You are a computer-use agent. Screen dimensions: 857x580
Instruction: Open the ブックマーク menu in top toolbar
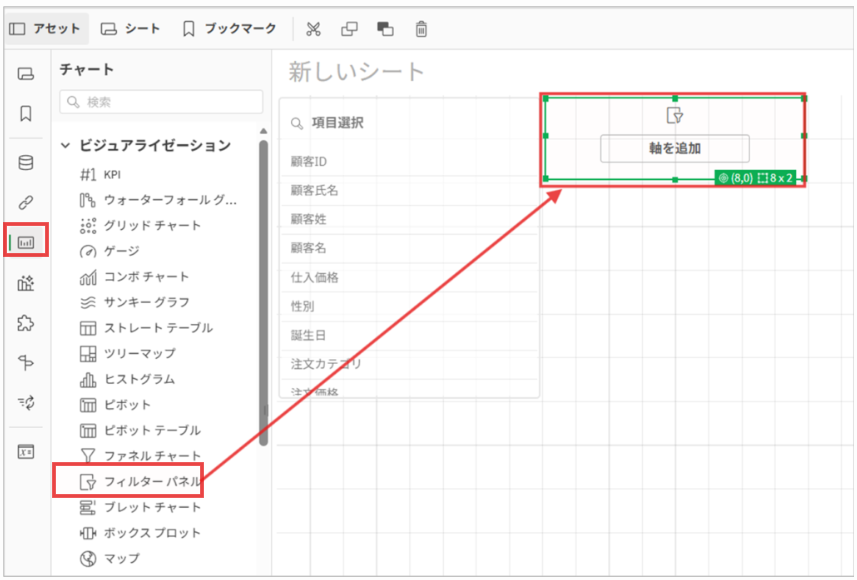point(229,29)
